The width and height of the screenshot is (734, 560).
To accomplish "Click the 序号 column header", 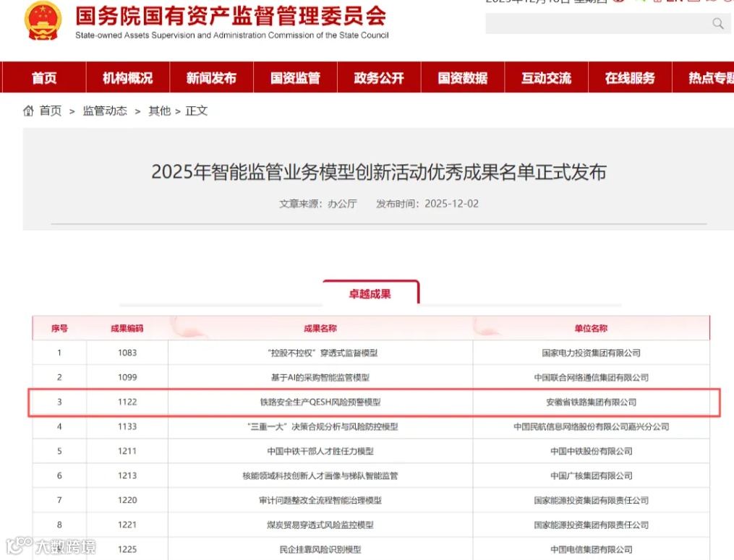I will (59, 329).
